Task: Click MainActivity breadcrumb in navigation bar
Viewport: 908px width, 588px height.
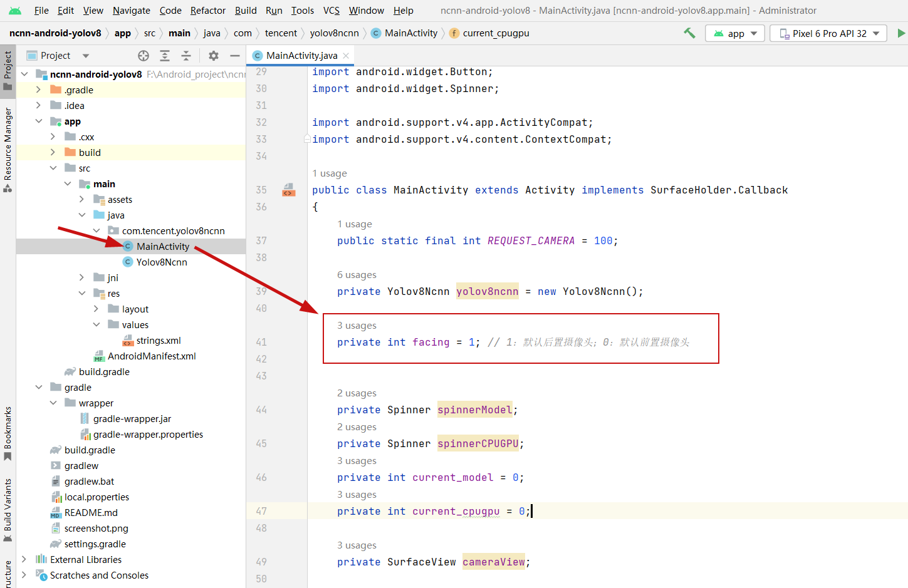Action: pos(405,33)
